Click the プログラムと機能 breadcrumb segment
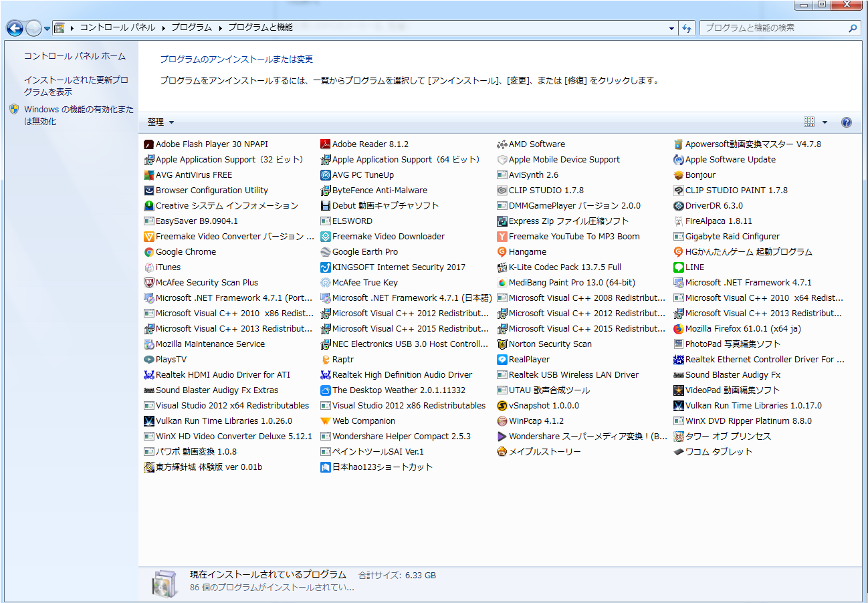868x603 pixels. click(260, 28)
